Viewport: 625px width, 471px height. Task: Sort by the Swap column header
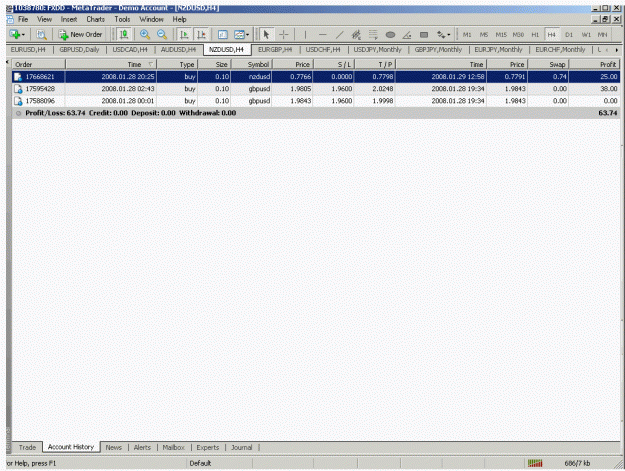[x=548, y=64]
